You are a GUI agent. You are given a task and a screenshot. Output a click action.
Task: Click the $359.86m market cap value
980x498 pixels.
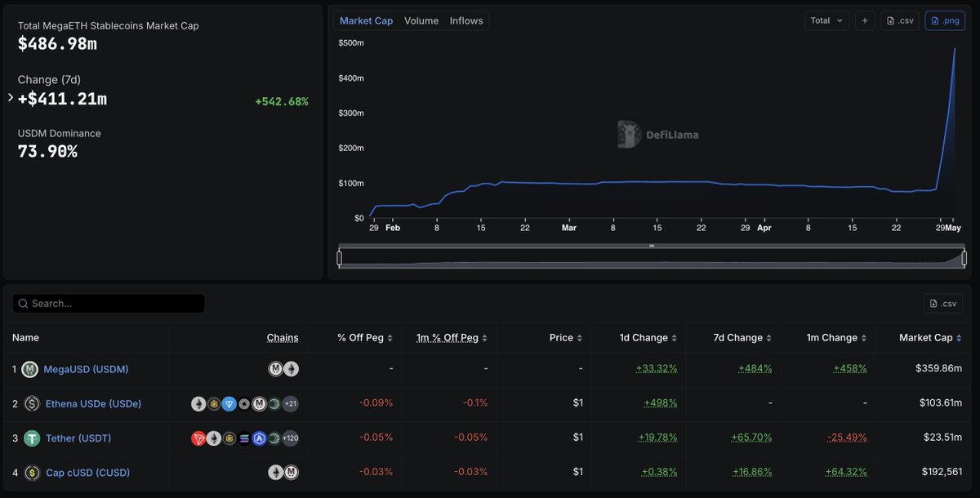click(939, 369)
